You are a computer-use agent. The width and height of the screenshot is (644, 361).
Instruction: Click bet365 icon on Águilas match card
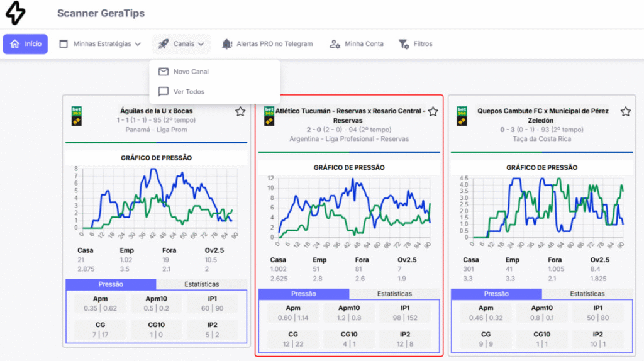(x=77, y=116)
